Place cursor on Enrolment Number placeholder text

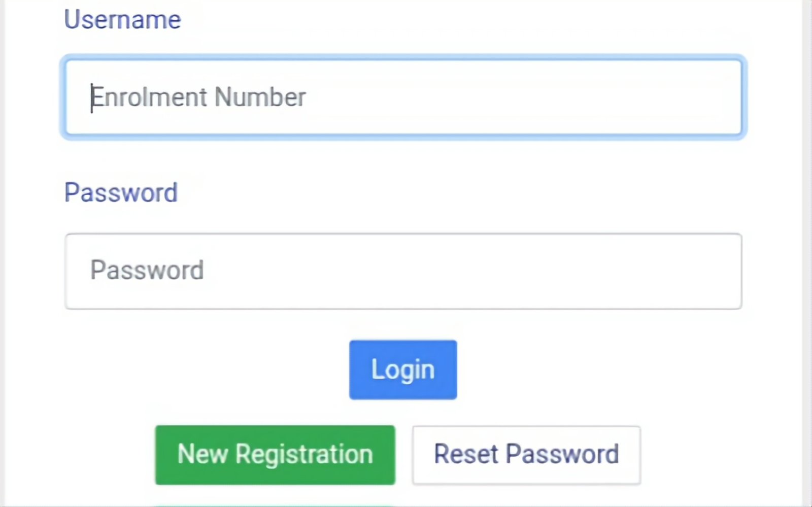pyautogui.click(x=198, y=97)
